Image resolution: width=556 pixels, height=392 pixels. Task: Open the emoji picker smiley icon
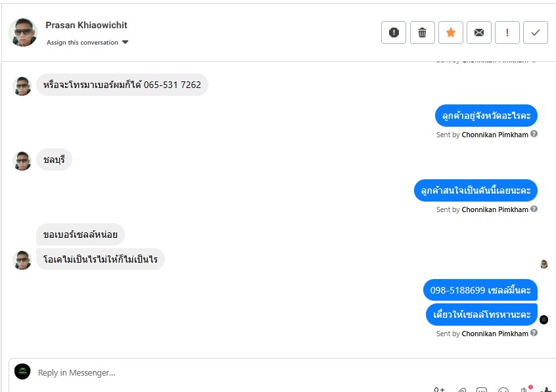coord(503,390)
